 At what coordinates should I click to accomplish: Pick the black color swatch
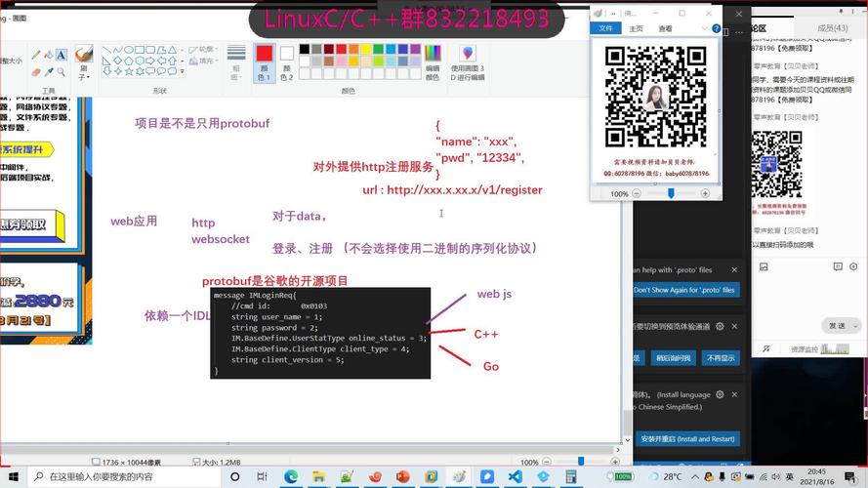(305, 49)
